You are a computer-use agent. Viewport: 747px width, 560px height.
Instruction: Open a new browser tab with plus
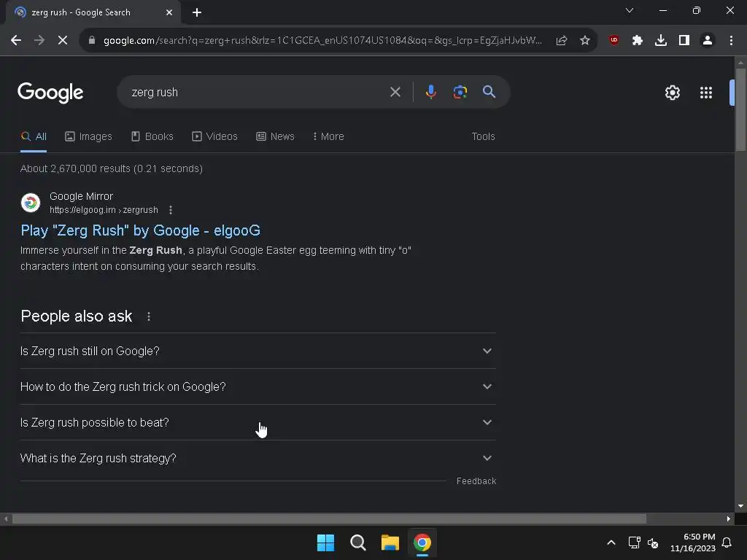point(197,12)
